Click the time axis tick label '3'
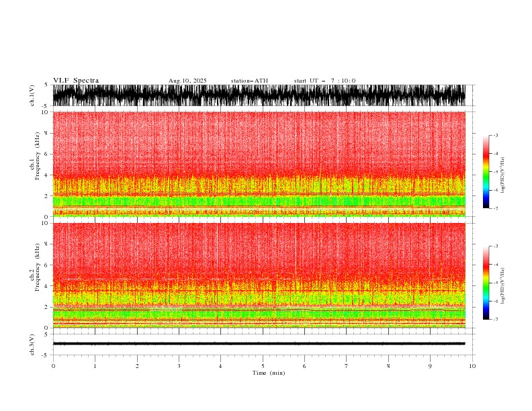 click(x=179, y=366)
